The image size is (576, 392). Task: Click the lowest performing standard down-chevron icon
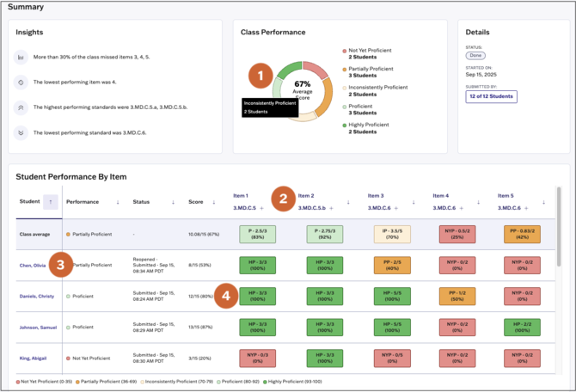point(21,132)
